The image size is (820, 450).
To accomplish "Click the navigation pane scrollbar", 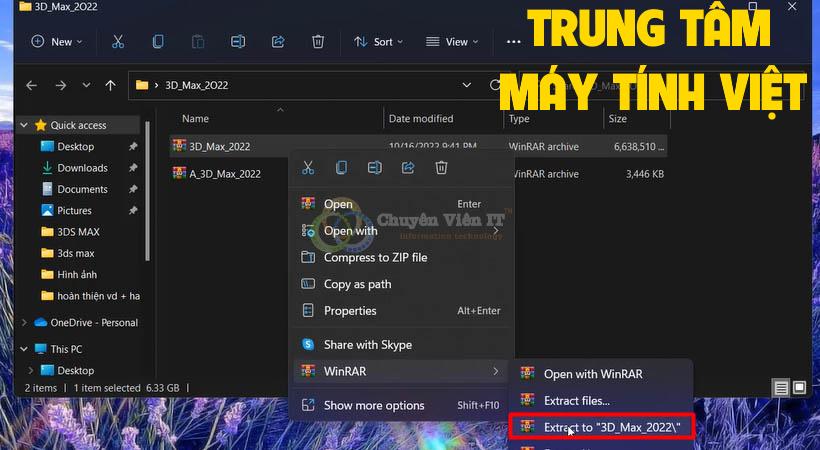I will click(x=147, y=191).
